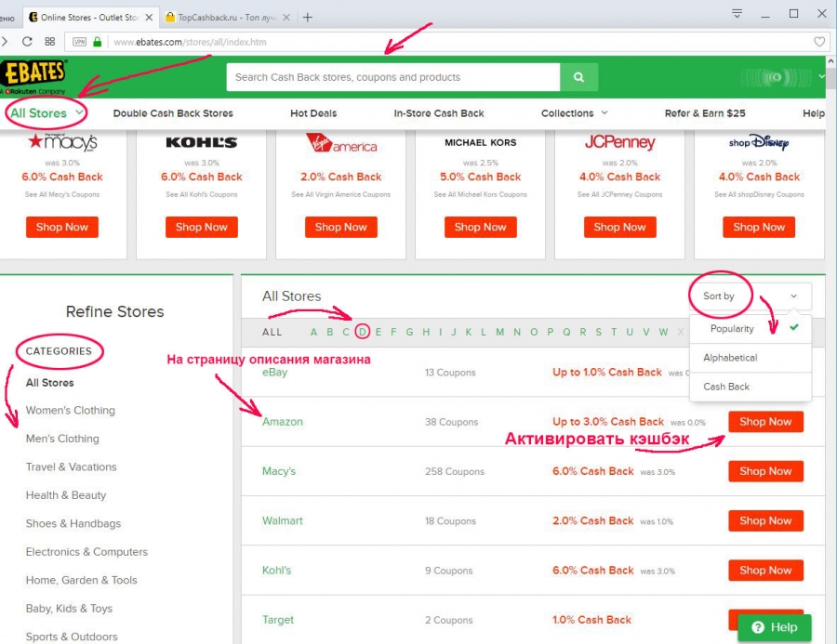Click Shop Now under Michael Kors card
The height and width of the screenshot is (644, 837).
pos(481,228)
